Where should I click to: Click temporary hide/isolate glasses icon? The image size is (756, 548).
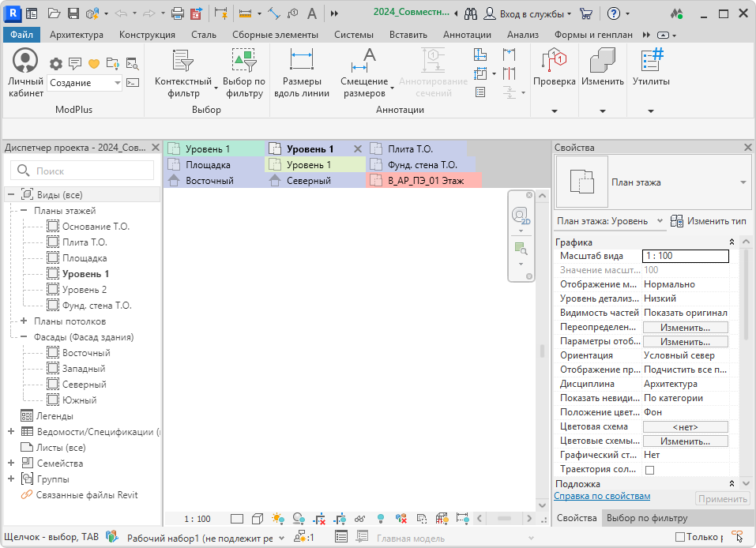[359, 519]
